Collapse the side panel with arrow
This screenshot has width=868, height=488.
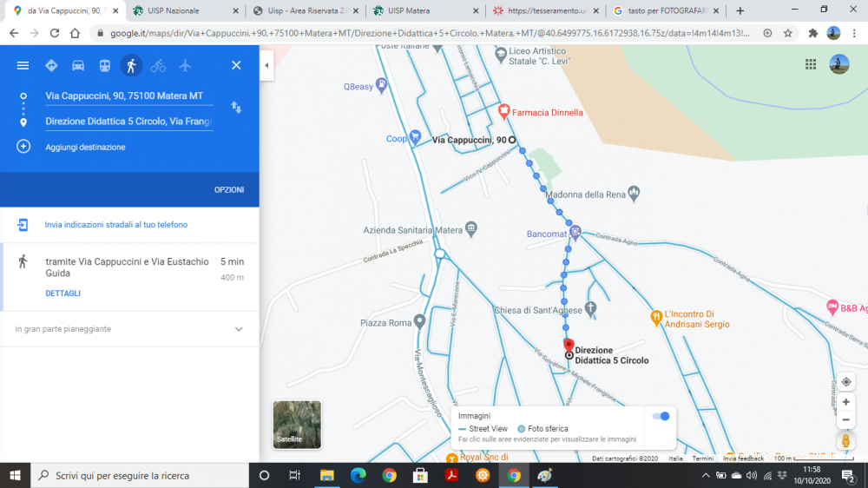266,65
